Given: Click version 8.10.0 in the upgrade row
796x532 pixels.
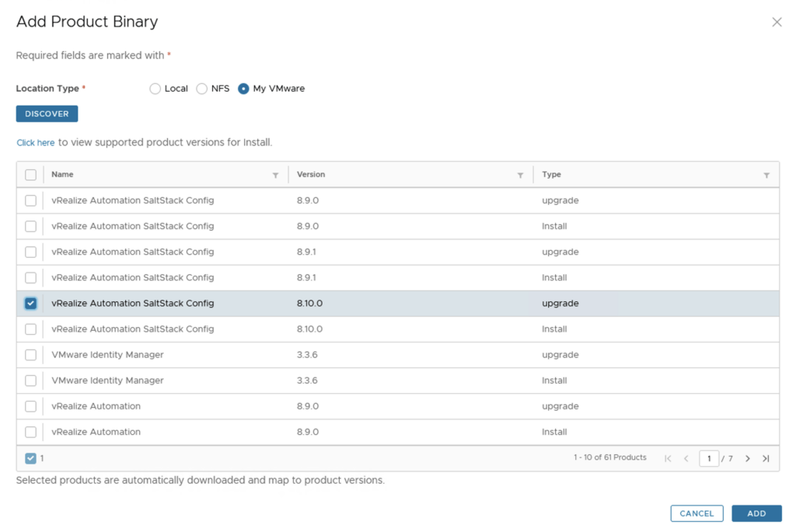Looking at the screenshot, I should pos(309,303).
